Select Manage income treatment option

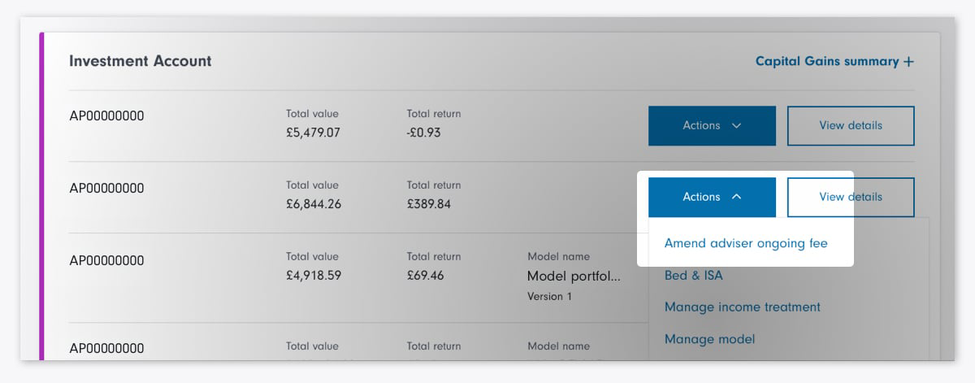pos(742,307)
